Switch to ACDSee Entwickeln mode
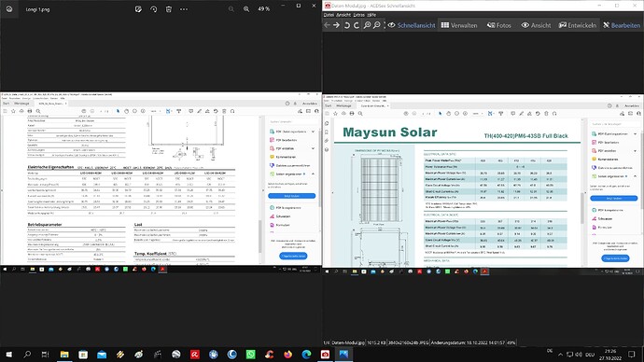This screenshot has width=644, height=362. (x=578, y=25)
